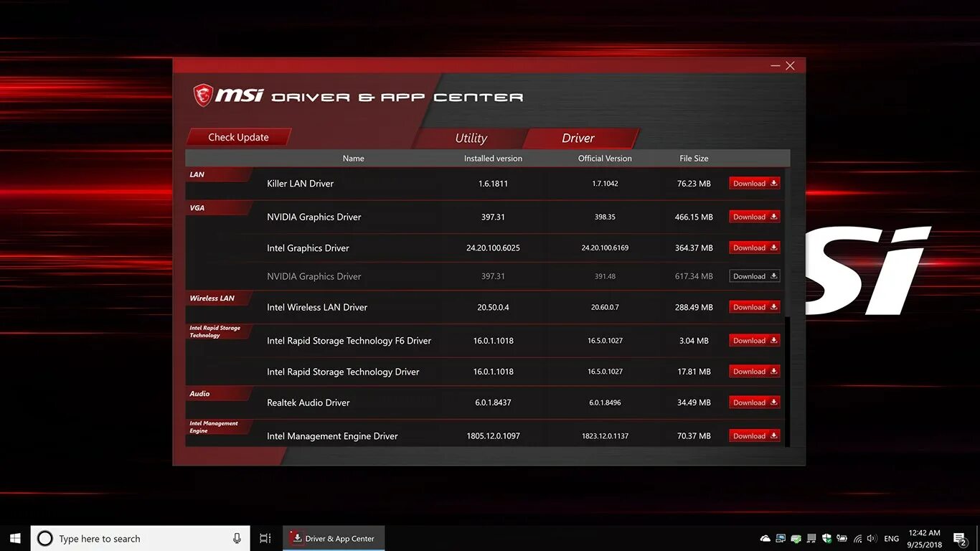980x551 pixels.
Task: Click official version 1.7.1042
Action: 605,184
